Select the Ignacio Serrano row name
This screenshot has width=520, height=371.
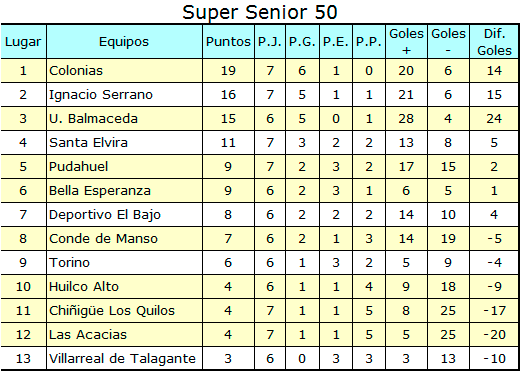(101, 95)
